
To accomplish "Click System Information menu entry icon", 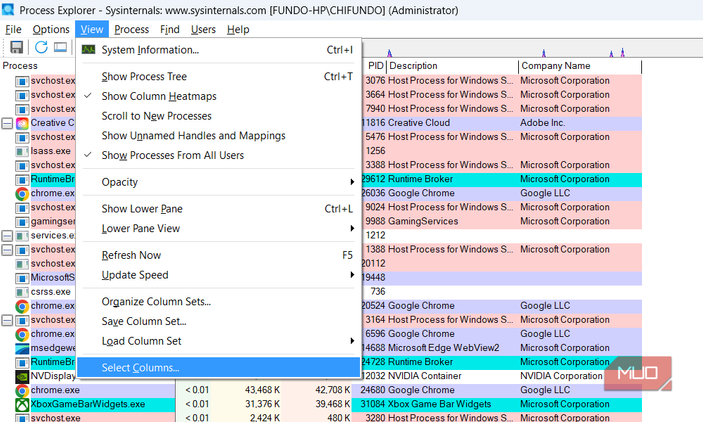I will (x=88, y=50).
